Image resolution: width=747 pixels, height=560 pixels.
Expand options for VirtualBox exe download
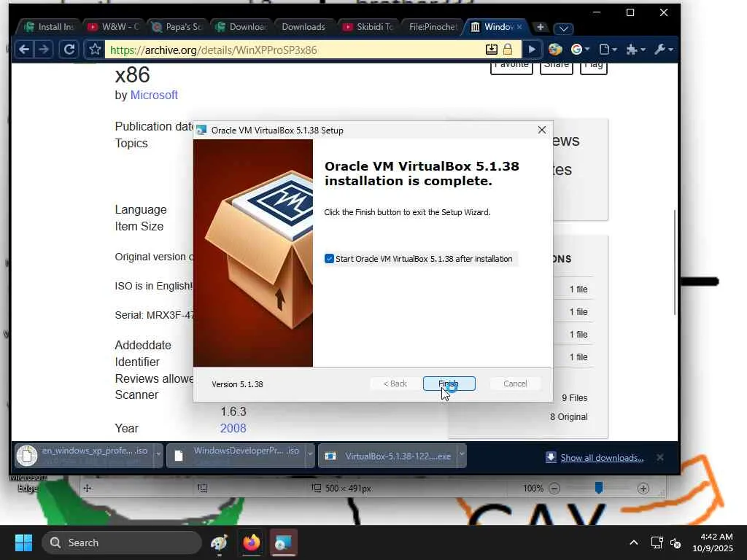[462, 455]
